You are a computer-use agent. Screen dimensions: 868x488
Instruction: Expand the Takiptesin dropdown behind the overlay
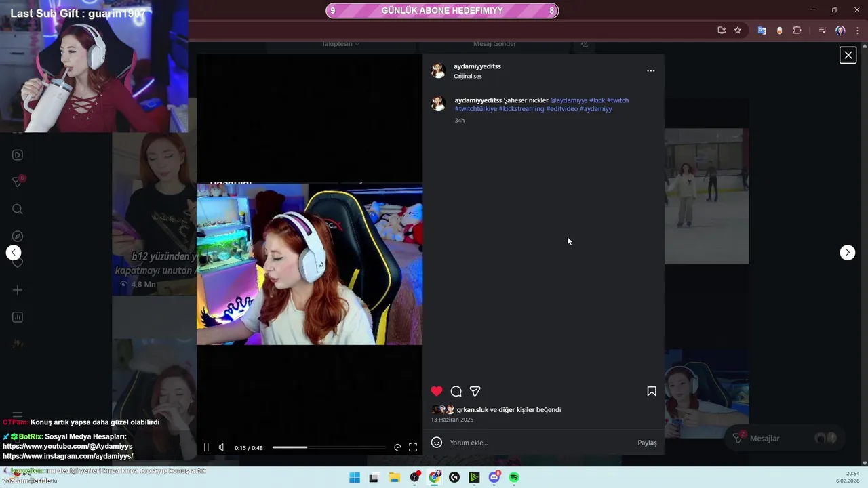pos(341,44)
